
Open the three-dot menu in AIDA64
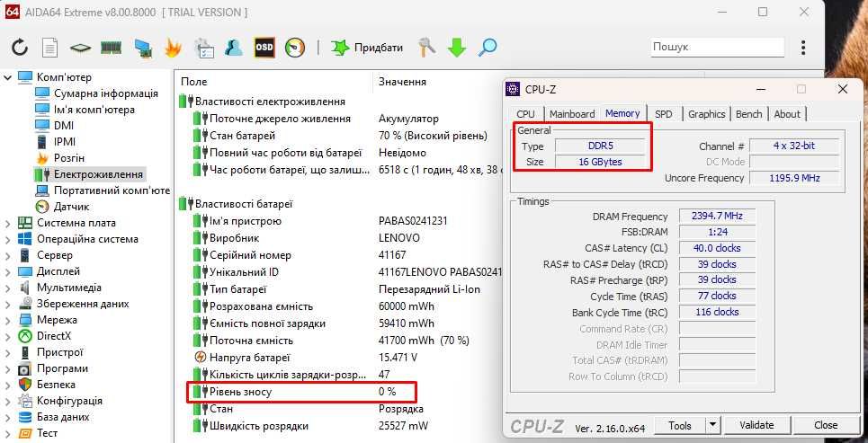(803, 48)
